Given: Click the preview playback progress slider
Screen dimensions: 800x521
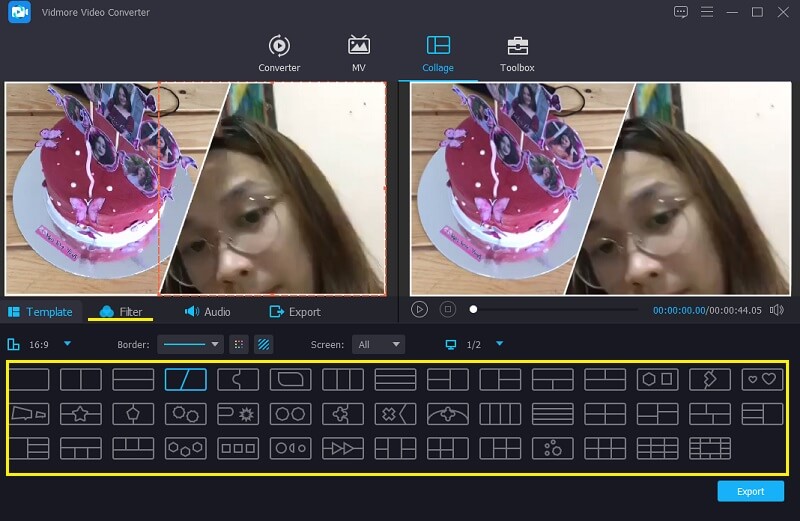Looking at the screenshot, I should coord(555,310).
